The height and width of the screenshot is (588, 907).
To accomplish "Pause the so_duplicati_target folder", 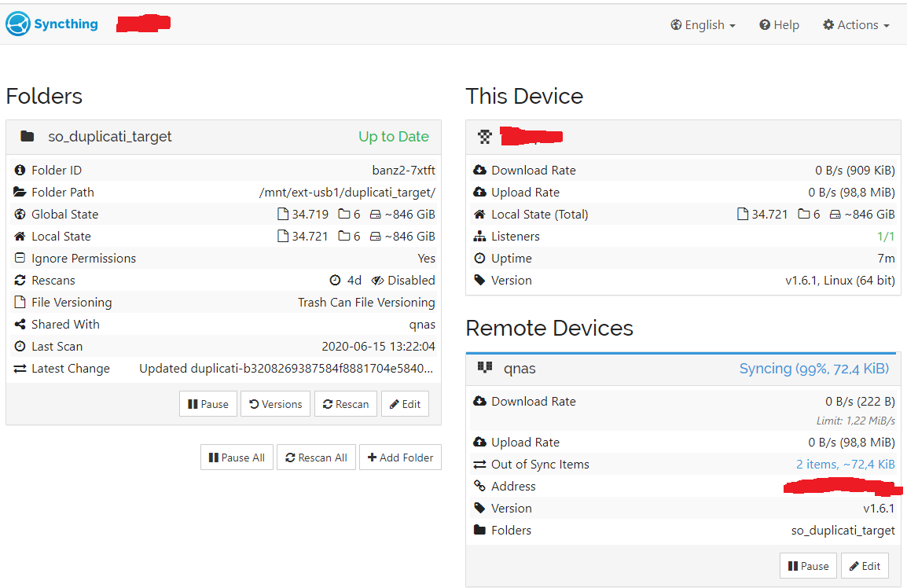I will click(x=208, y=404).
